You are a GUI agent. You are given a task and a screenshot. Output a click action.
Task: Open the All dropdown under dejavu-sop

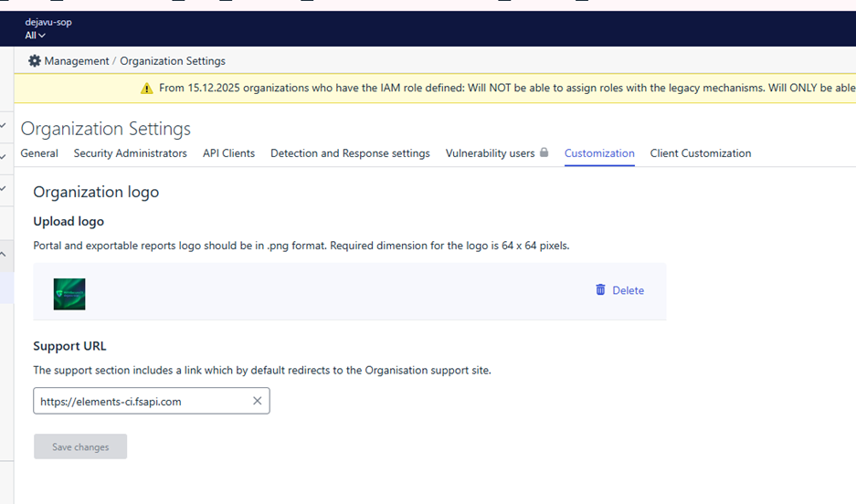35,36
